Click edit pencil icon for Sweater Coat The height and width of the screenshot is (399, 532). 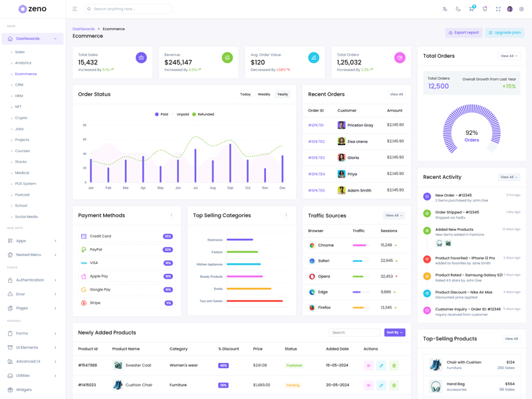pyautogui.click(x=381, y=365)
